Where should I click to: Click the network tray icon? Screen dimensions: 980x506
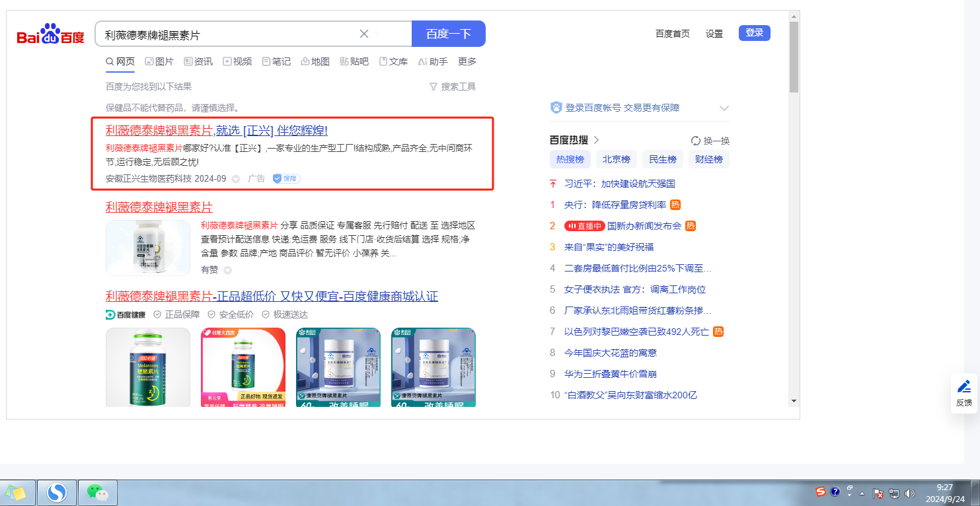tap(894, 493)
